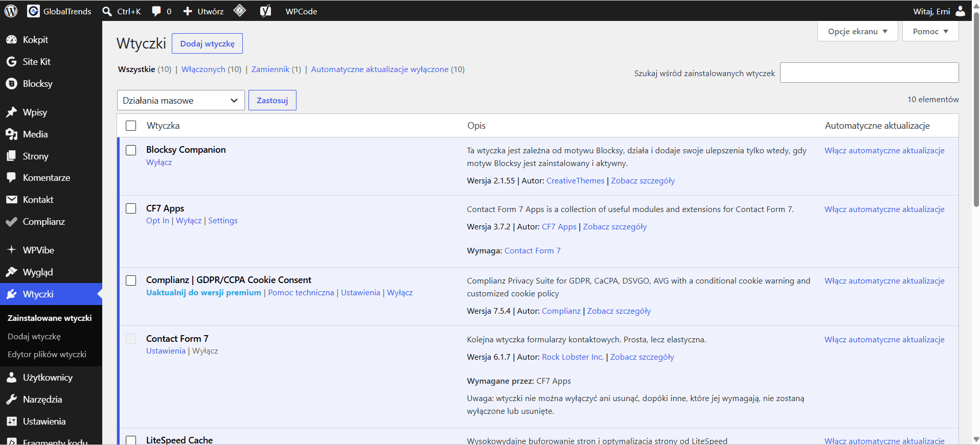Image resolution: width=980 pixels, height=445 pixels.
Task: Click the user avatar icon
Action: (961, 11)
